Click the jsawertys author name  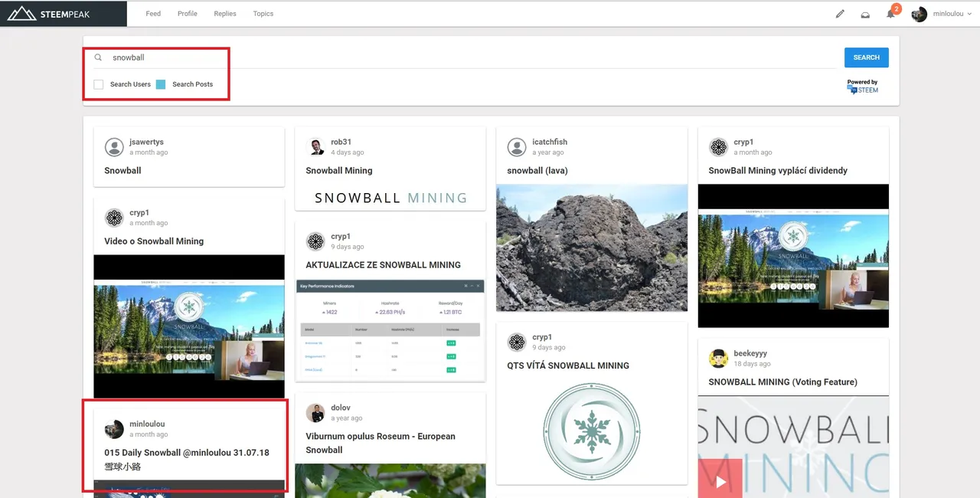146,143
